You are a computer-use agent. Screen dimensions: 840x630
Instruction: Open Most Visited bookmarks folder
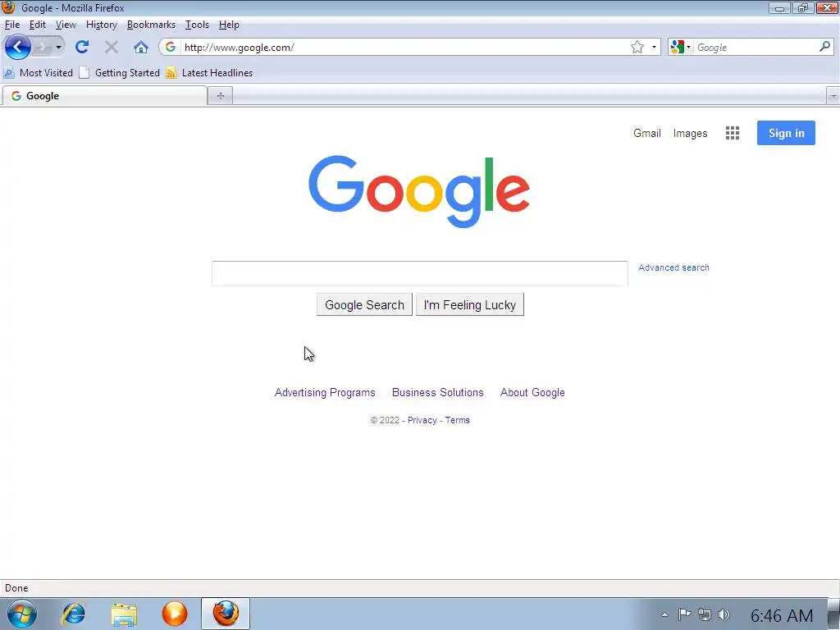[x=38, y=73]
